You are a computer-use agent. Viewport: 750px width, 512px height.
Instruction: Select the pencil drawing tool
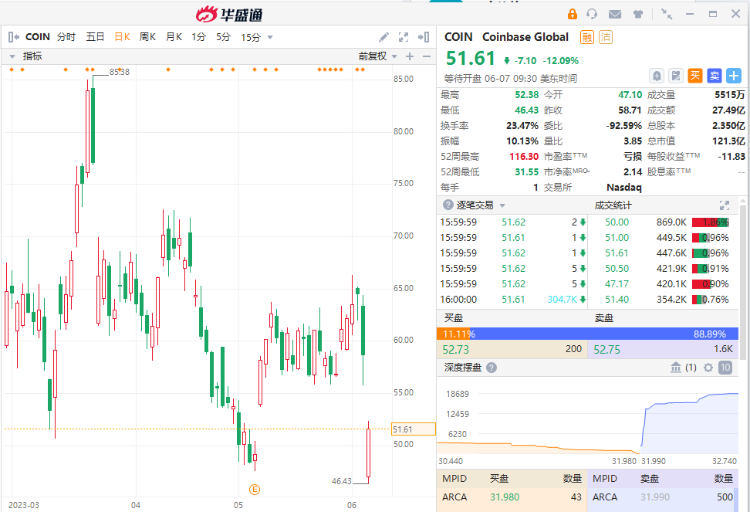pos(384,37)
